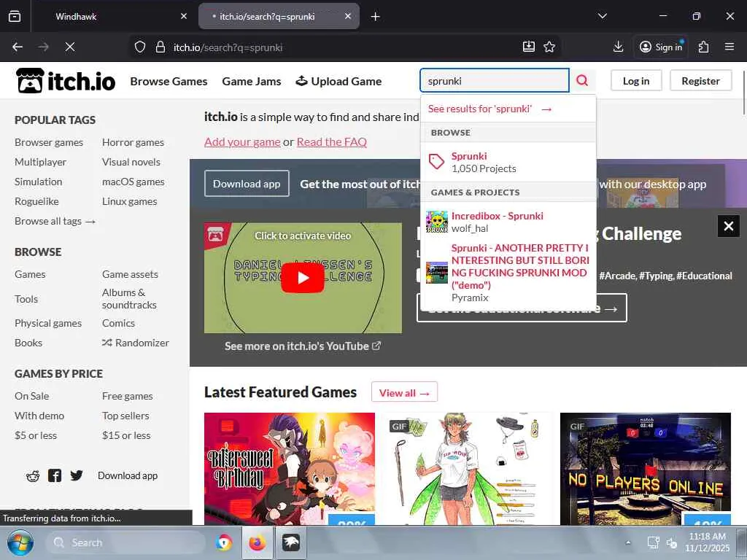Click the Firefox Sign in button

(x=661, y=47)
